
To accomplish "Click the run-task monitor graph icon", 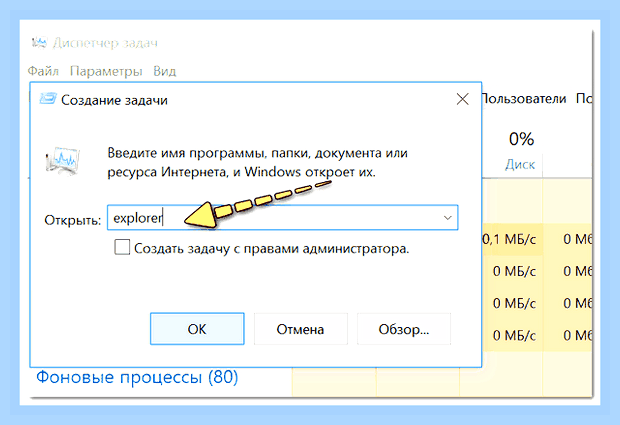I will pyautogui.click(x=62, y=161).
